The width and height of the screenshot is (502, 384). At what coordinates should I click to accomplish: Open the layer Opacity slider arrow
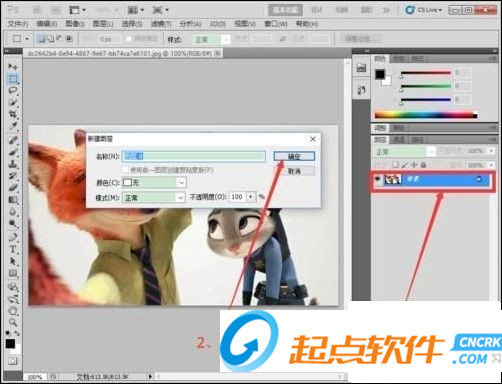click(491, 151)
